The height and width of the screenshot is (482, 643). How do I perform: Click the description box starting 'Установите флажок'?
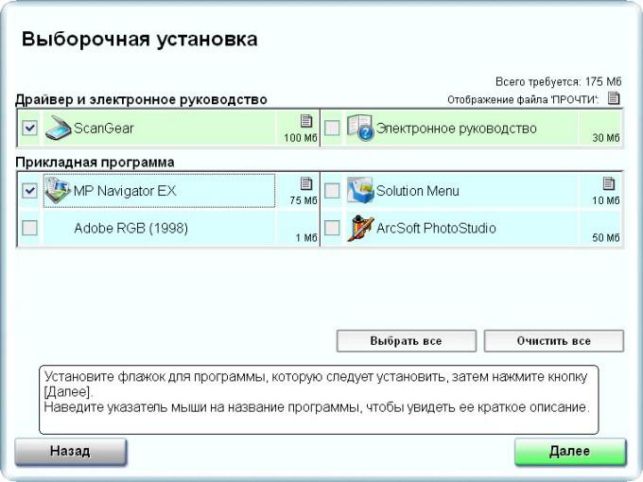[x=319, y=400]
